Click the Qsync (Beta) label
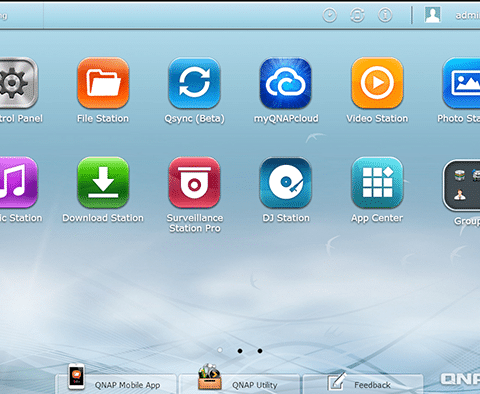The width and height of the screenshot is (480, 394). coord(194,119)
